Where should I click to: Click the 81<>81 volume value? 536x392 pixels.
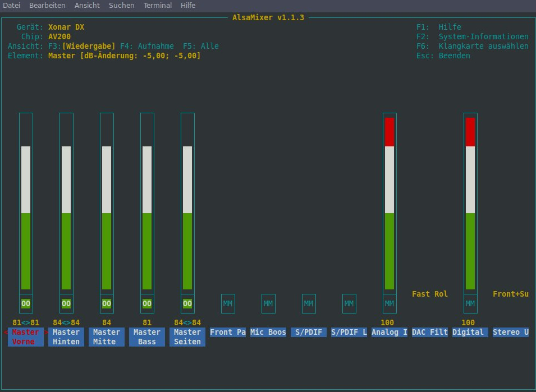tap(26, 322)
